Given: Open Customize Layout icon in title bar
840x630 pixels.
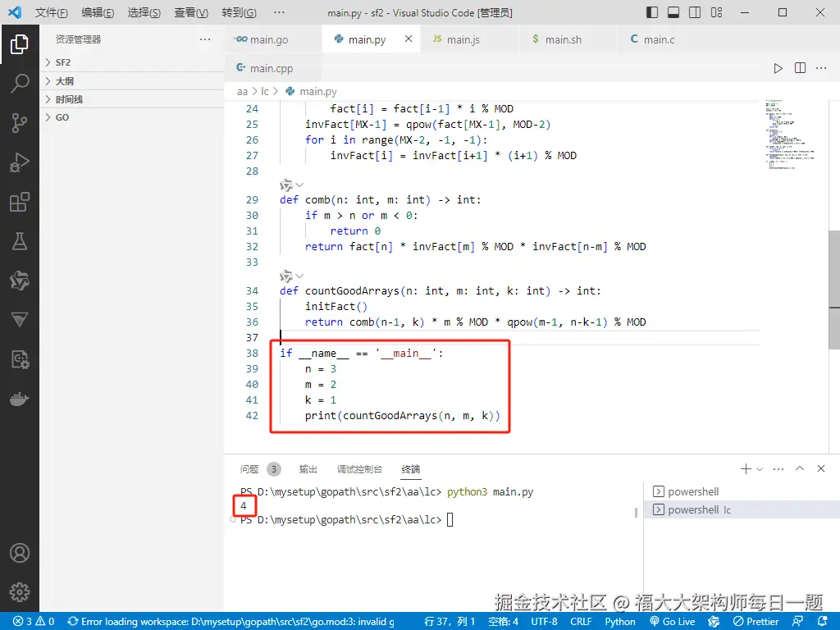Looking at the screenshot, I should tap(716, 12).
